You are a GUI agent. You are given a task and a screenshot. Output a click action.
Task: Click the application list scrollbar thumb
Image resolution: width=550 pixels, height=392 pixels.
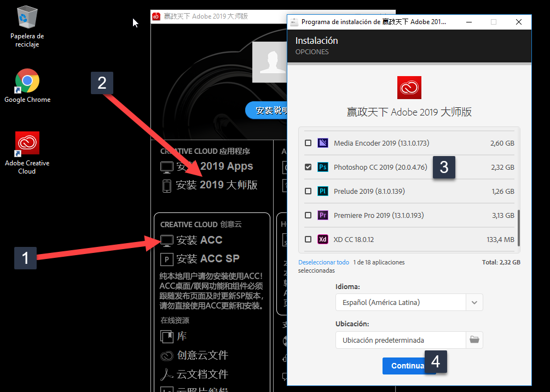coord(518,228)
